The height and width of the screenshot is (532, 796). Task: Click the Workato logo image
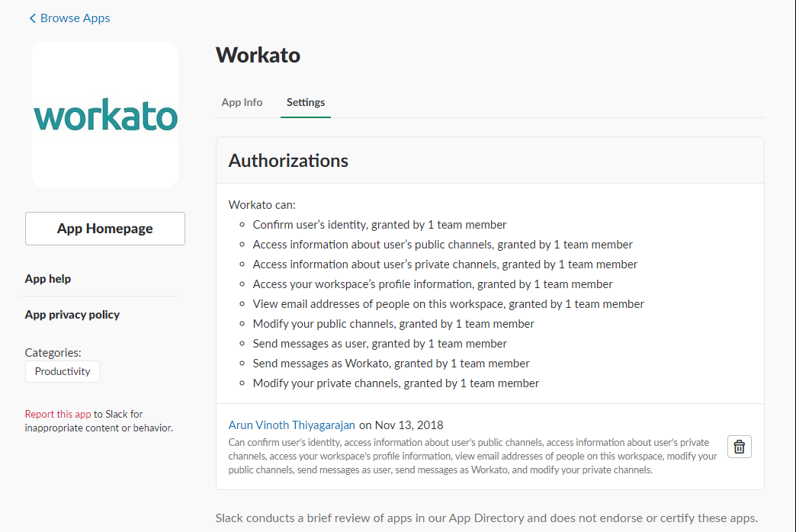click(105, 115)
